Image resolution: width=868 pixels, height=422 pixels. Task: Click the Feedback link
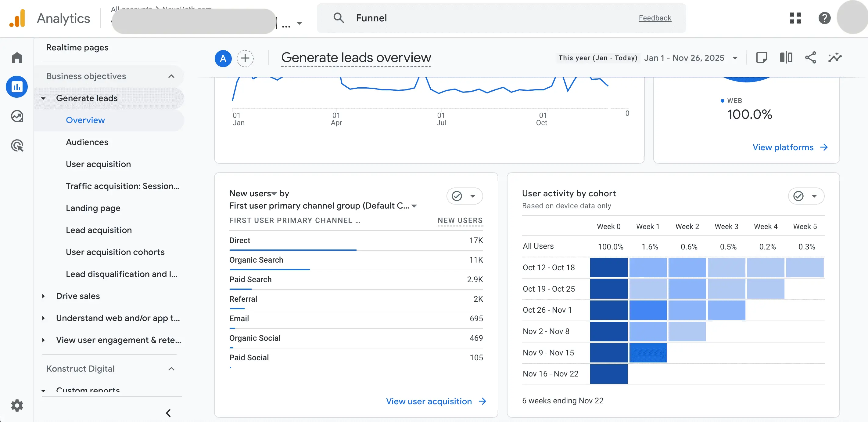click(x=655, y=18)
